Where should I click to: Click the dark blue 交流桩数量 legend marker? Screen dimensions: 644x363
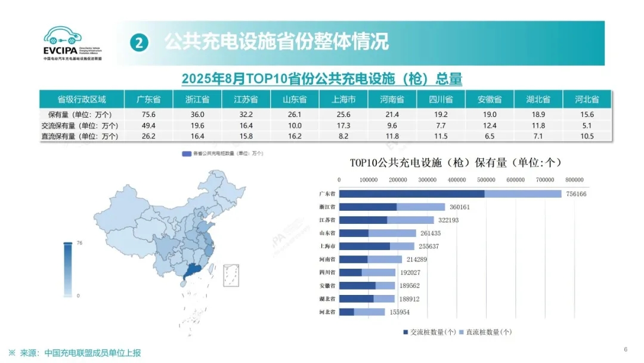pyautogui.click(x=406, y=332)
